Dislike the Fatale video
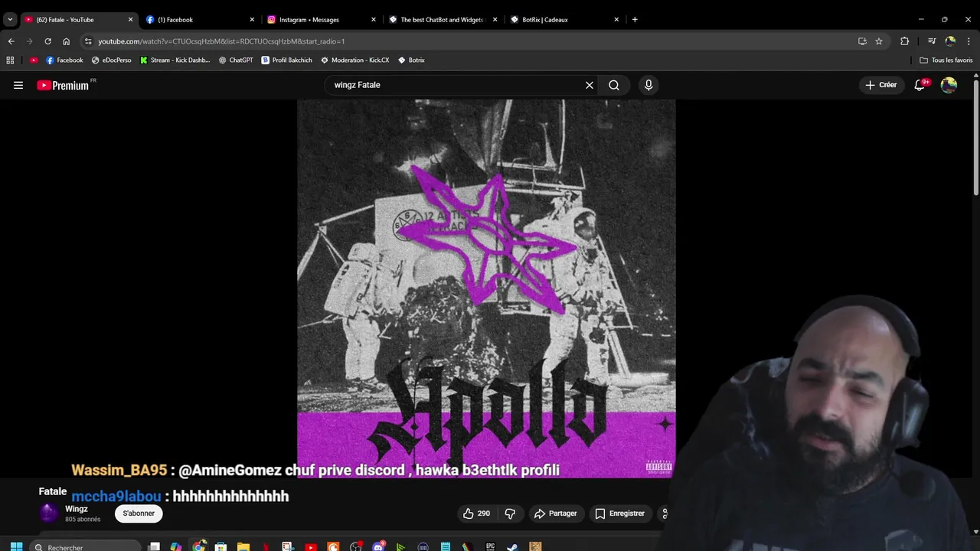Viewport: 980px width, 551px height. click(x=510, y=514)
